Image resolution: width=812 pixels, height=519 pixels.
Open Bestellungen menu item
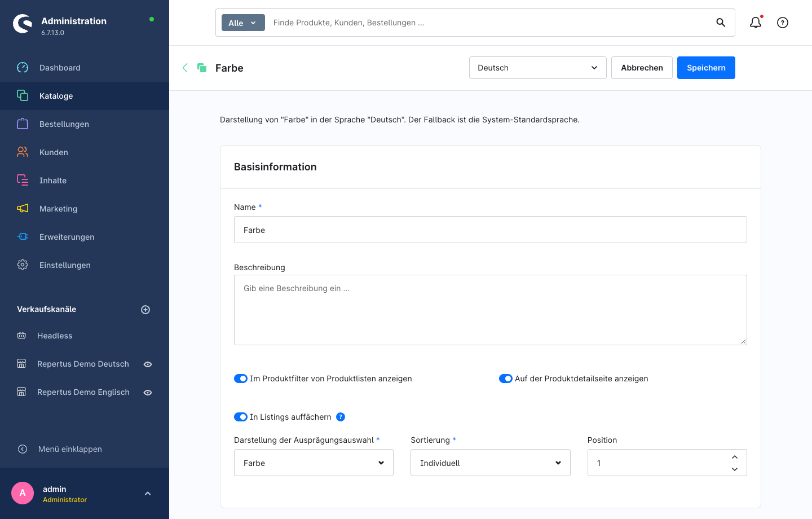coord(85,124)
